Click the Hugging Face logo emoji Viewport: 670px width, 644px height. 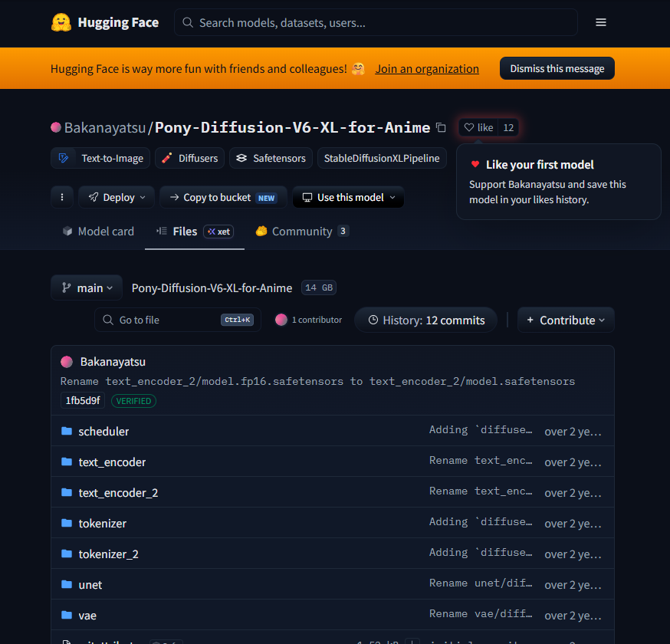click(x=61, y=22)
